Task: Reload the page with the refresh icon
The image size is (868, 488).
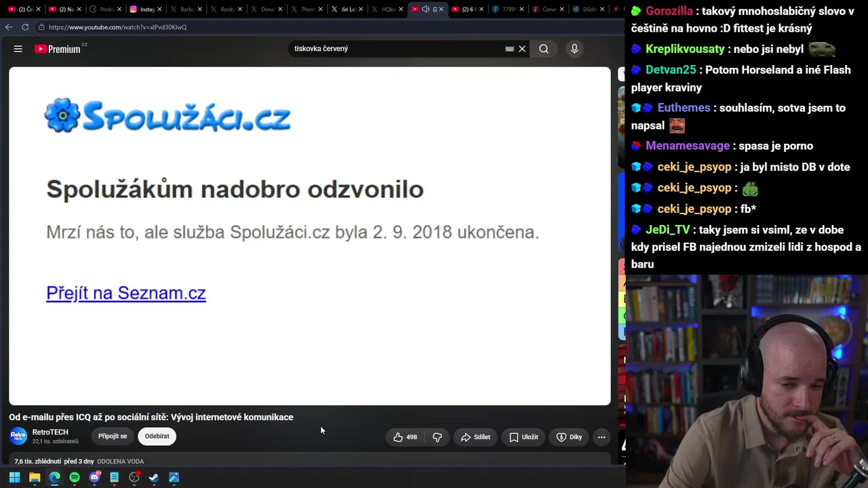Action: pyautogui.click(x=25, y=27)
